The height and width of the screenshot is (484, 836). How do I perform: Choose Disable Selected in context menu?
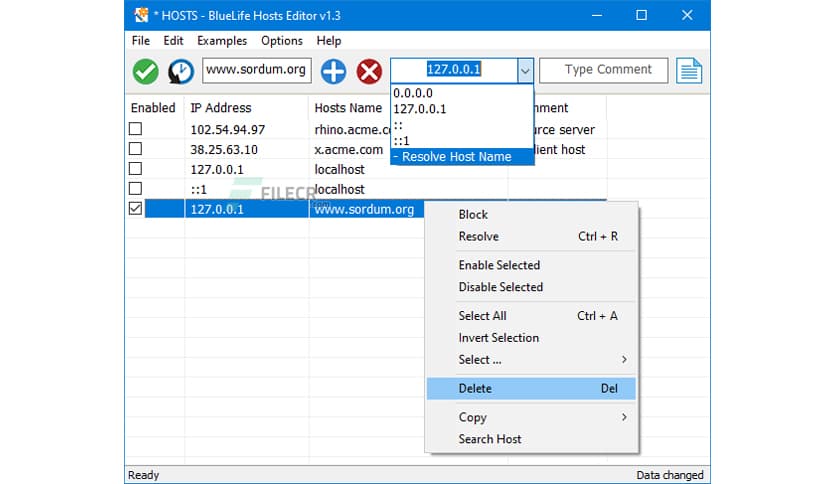point(531,287)
